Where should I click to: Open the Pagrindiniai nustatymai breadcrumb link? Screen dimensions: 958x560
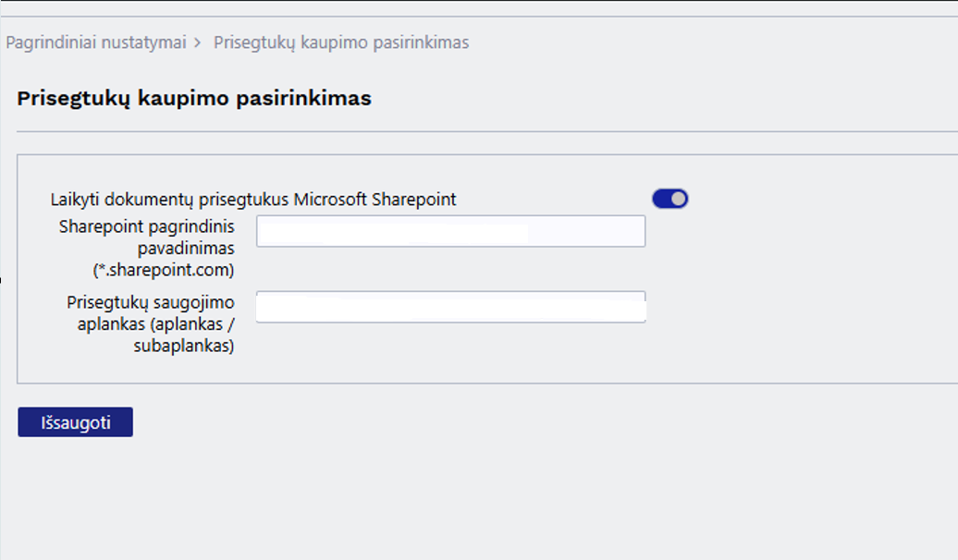point(96,43)
